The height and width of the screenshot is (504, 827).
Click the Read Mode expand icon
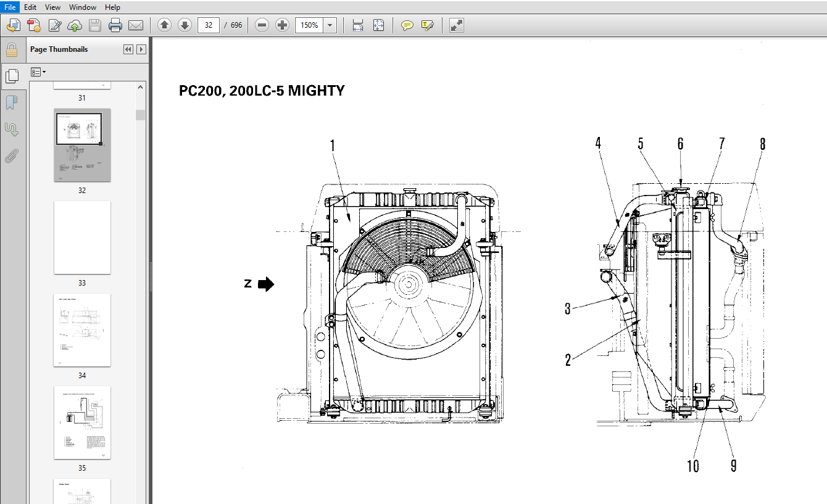(x=457, y=25)
